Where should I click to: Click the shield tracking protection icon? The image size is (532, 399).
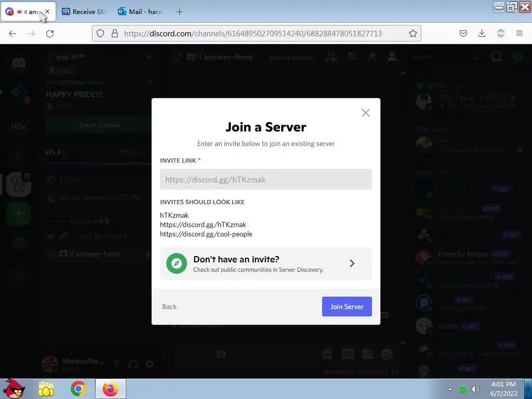click(100, 33)
